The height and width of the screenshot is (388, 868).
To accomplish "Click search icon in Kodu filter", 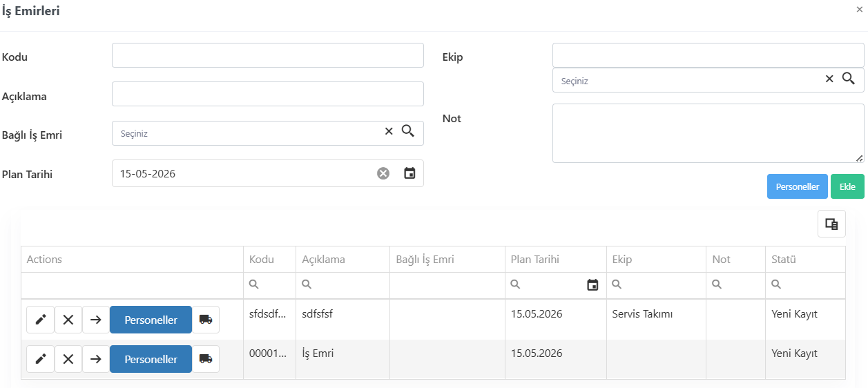I will pos(254,284).
